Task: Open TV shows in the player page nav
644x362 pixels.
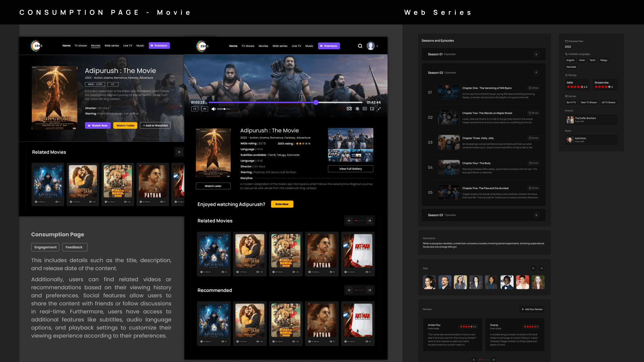Action: pos(248,46)
